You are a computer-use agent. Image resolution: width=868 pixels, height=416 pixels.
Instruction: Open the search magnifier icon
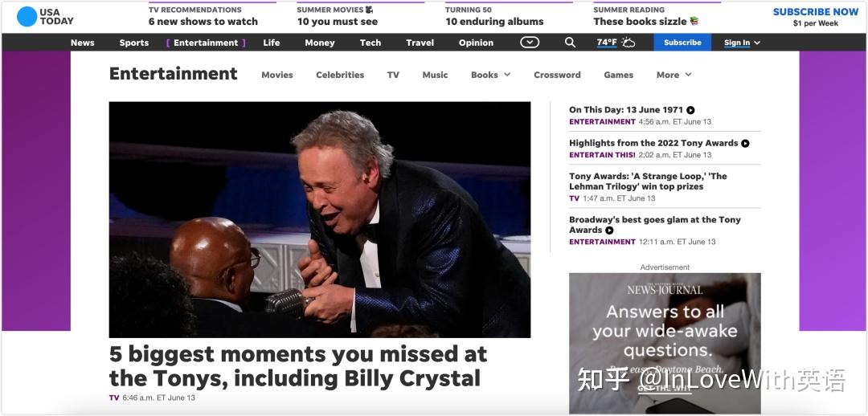(x=570, y=43)
